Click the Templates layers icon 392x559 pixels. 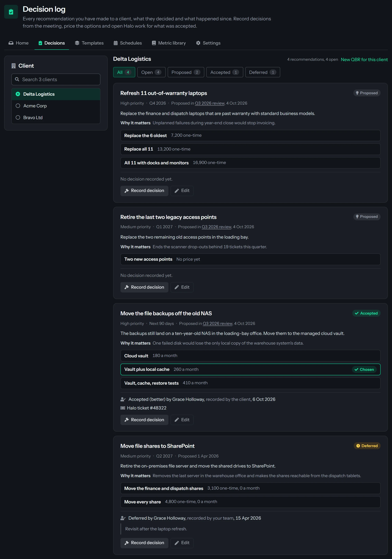point(77,43)
